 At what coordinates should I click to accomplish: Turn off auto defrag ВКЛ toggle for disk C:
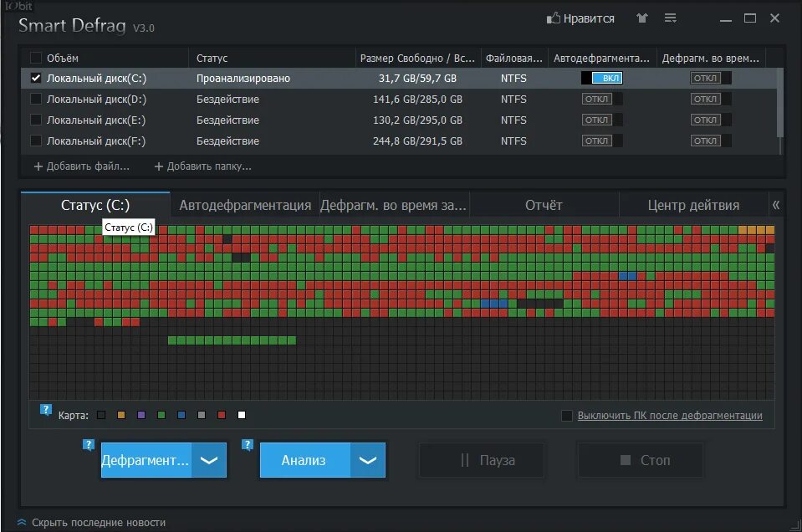tap(602, 79)
